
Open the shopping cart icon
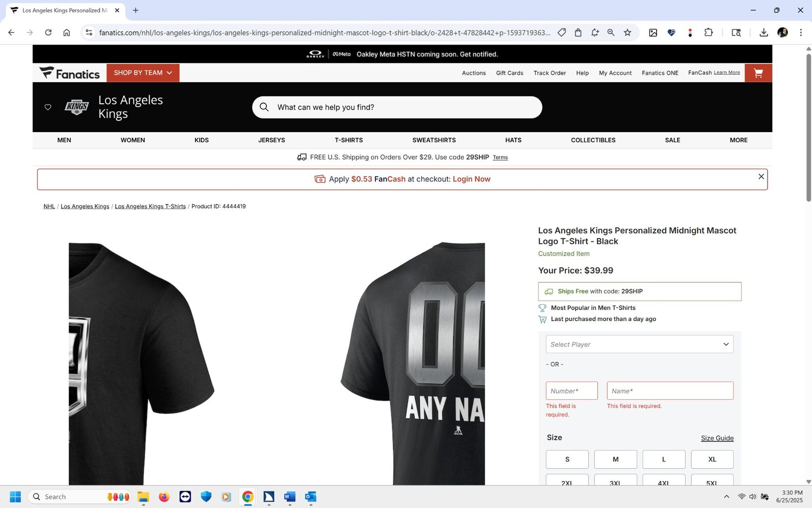(x=758, y=73)
